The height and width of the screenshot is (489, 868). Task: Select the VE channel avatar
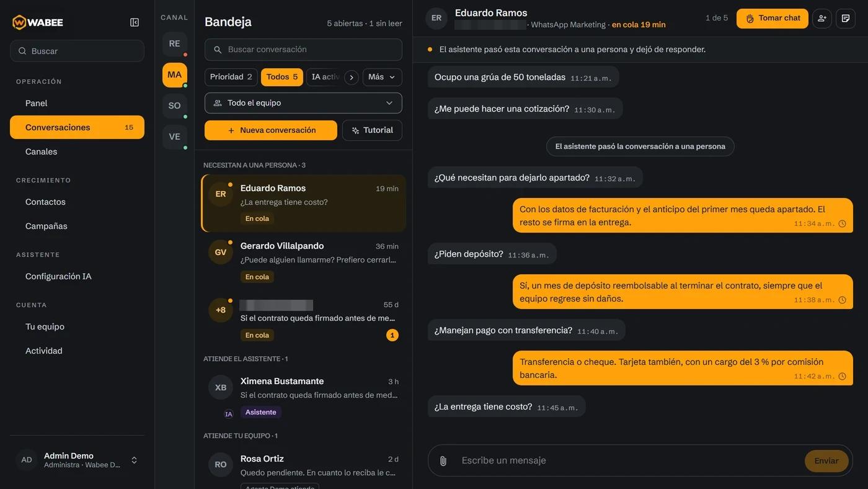[x=174, y=137]
